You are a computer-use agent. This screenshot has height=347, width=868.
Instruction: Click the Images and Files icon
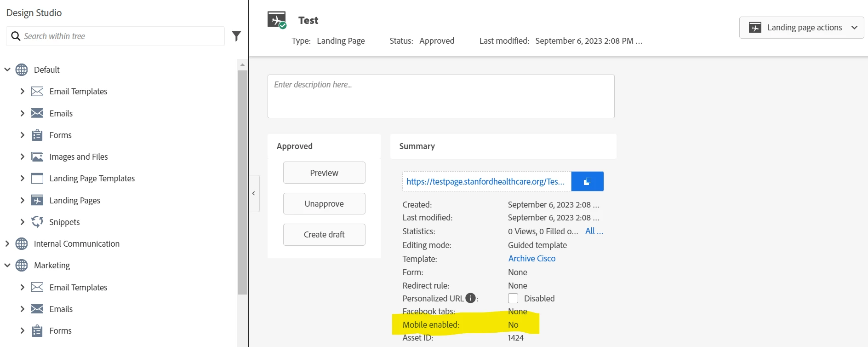pyautogui.click(x=37, y=157)
